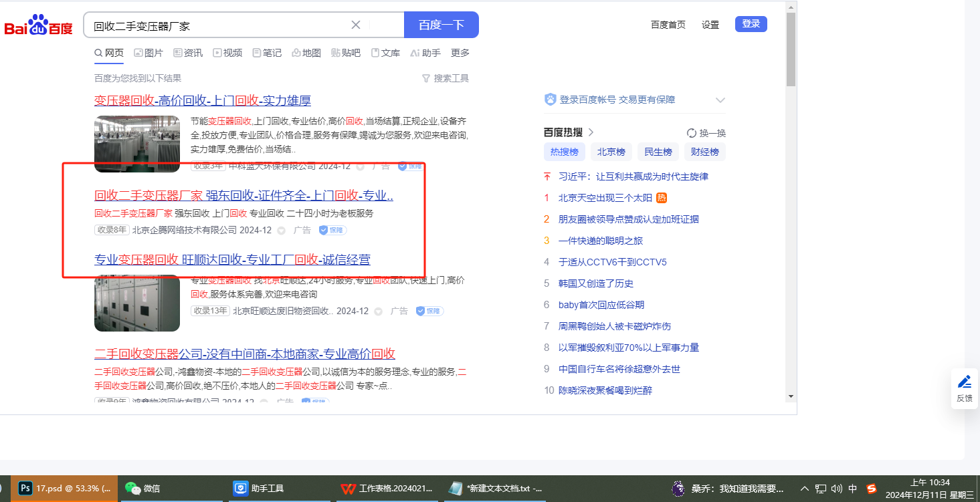980x502 pixels.
Task: Select the 民生榜 hot search tab
Action: 658,152
